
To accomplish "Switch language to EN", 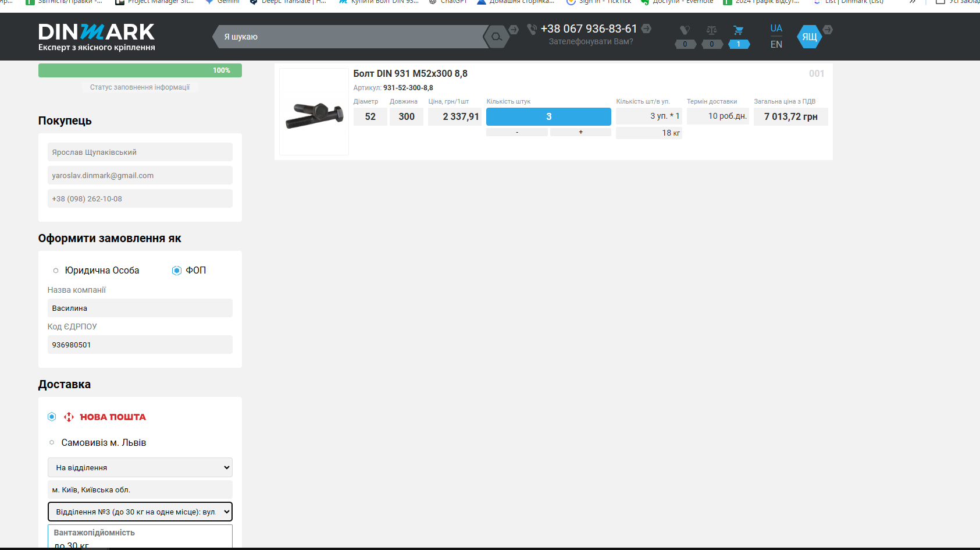I will tap(776, 44).
